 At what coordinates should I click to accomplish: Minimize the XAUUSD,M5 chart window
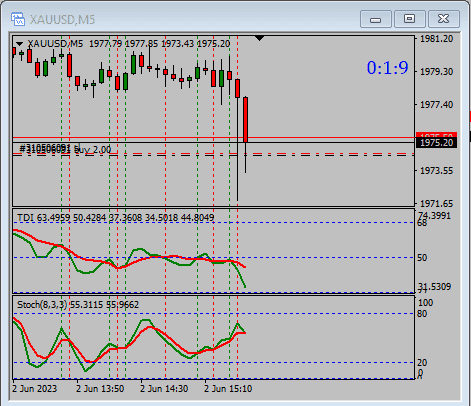click(x=376, y=19)
